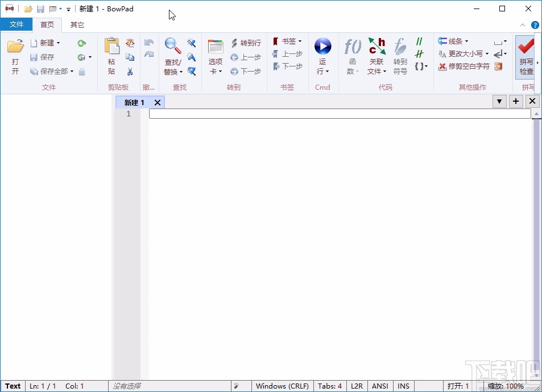The height and width of the screenshot is (392, 542).
Task: Toggle 拼写检查 spell check
Action: click(x=526, y=56)
